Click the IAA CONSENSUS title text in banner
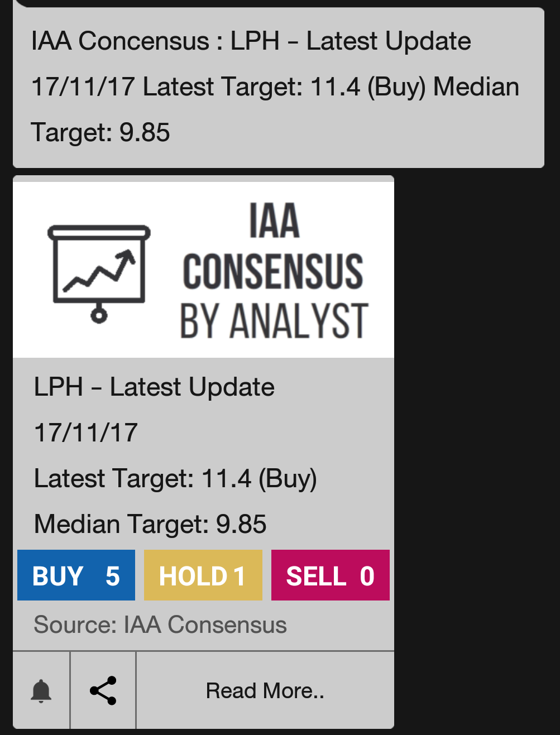 point(273,246)
